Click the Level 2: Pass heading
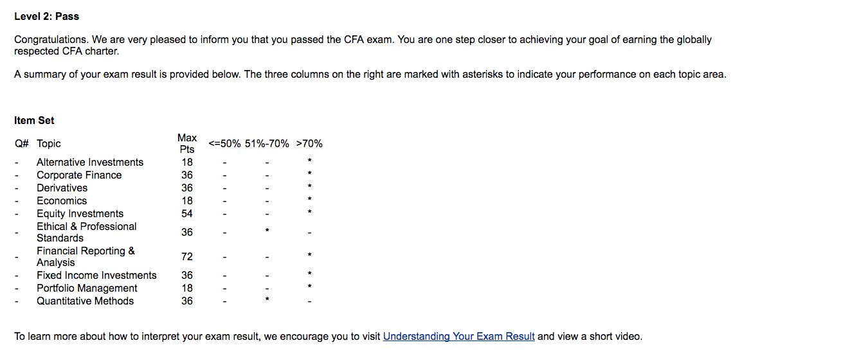Viewport: 868px width, 363px height. tap(47, 16)
